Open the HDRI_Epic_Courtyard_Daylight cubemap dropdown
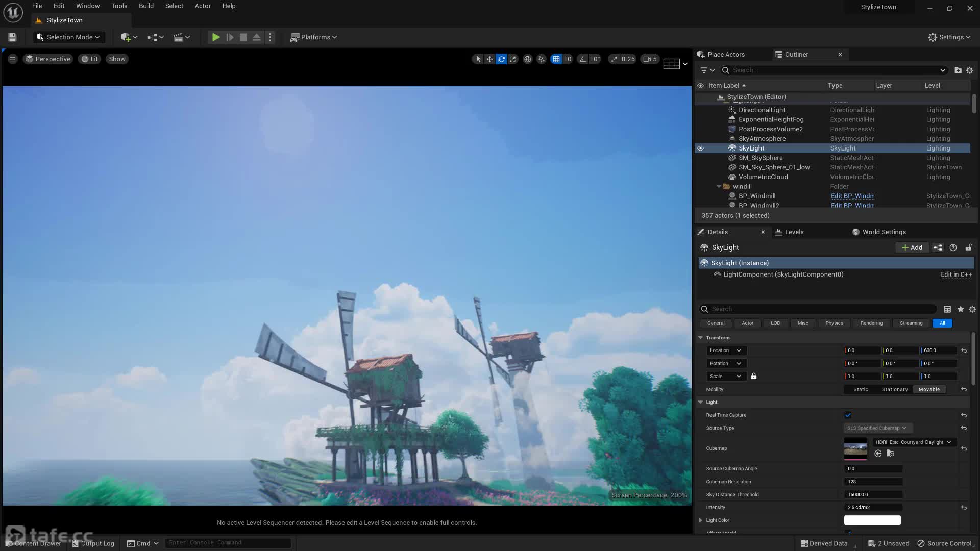 point(914,442)
